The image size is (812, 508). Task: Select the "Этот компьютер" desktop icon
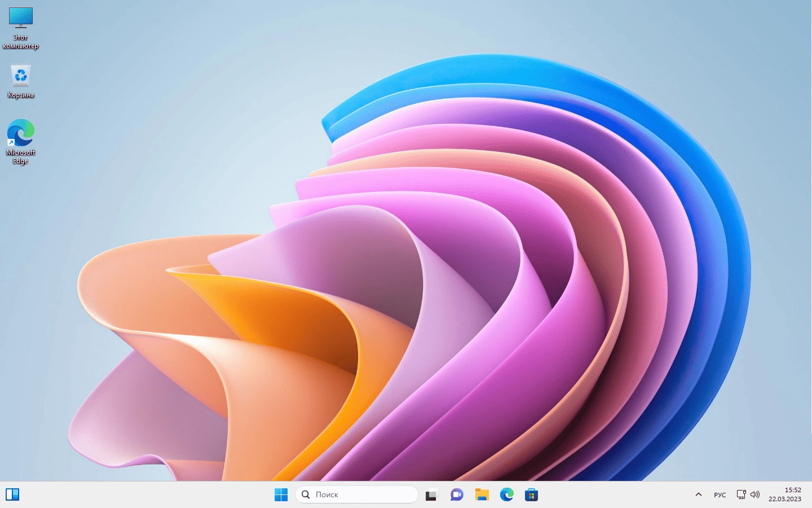[x=21, y=28]
